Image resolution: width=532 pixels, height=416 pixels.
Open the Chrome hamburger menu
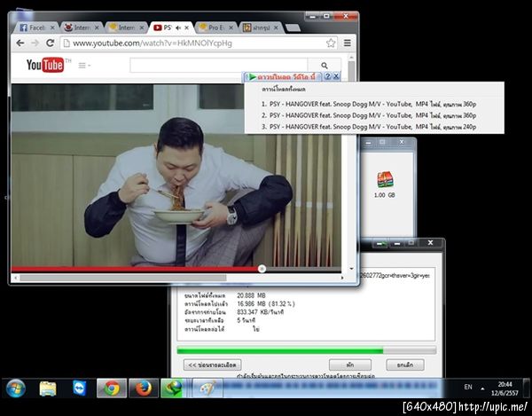[347, 43]
